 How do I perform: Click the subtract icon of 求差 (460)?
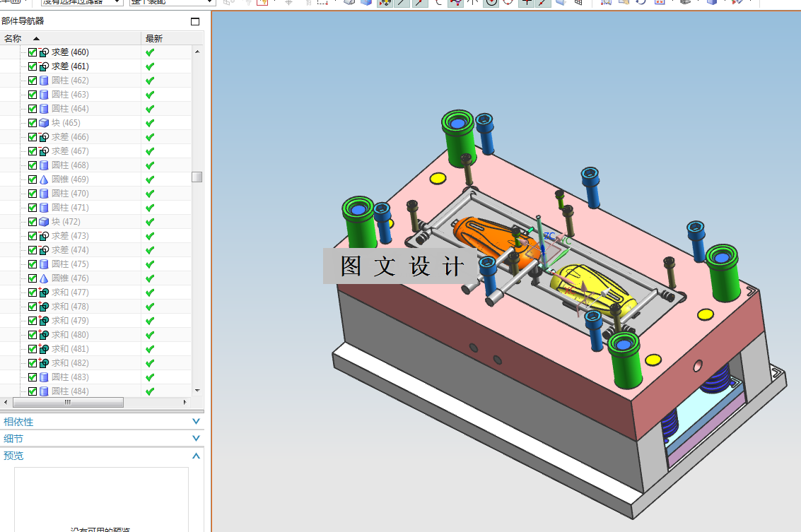[x=44, y=52]
